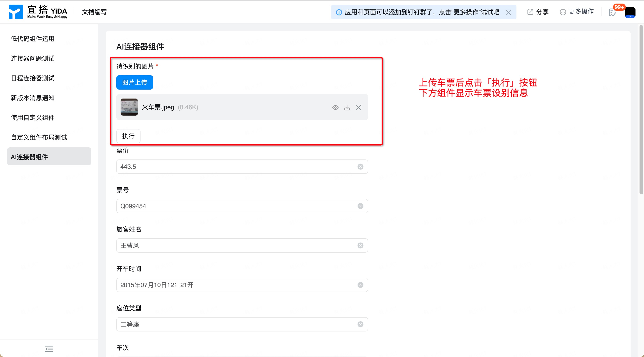Open the 低代码组件运用 page
644x357 pixels.
[49, 39]
